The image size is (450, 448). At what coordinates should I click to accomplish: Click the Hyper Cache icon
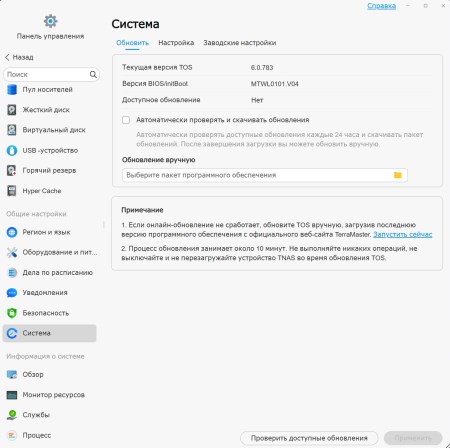click(x=12, y=191)
